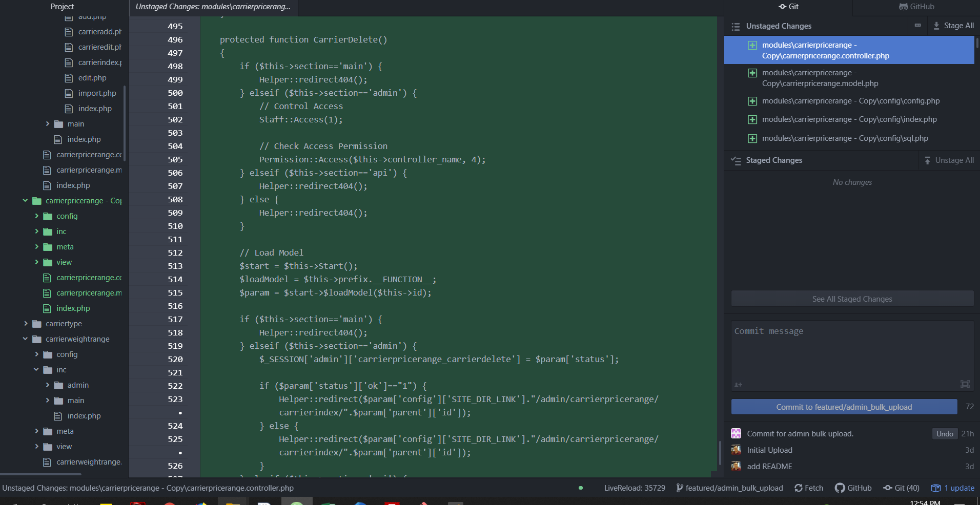Expand the carriertype folder
The image size is (980, 505).
coord(26,324)
